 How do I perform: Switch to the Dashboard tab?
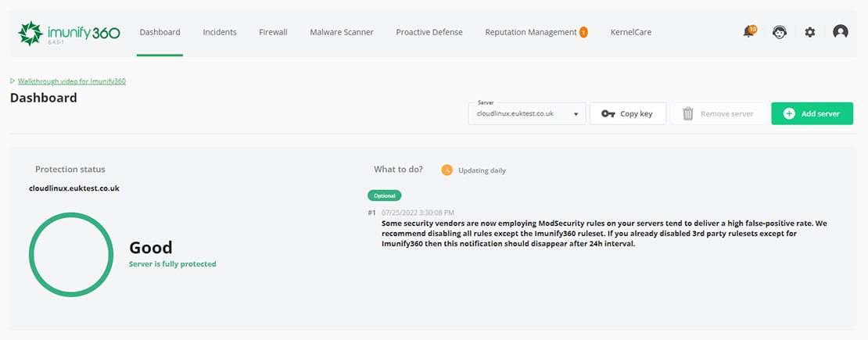[160, 32]
